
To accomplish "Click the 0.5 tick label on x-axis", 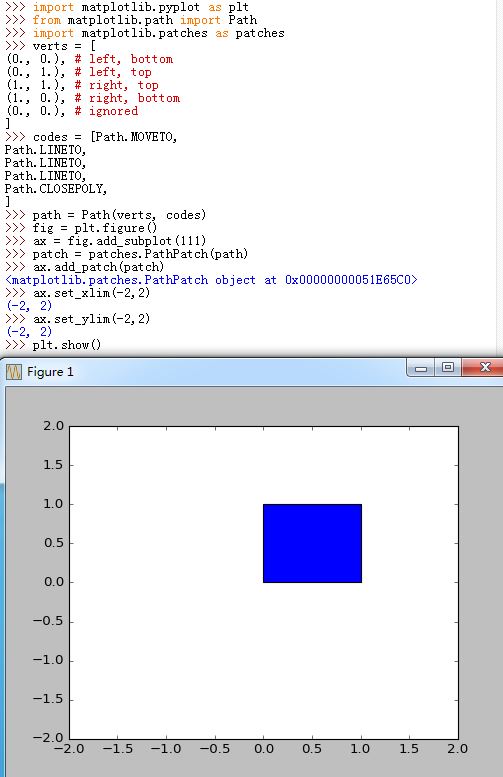I will pos(312,748).
